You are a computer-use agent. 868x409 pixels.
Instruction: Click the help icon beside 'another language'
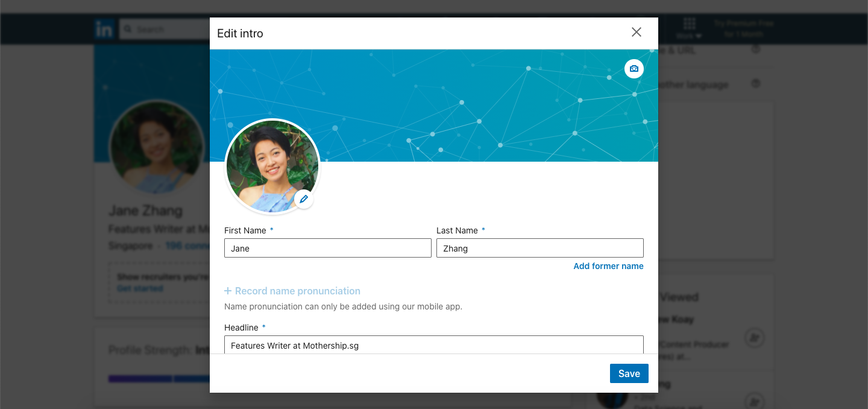[x=755, y=84]
